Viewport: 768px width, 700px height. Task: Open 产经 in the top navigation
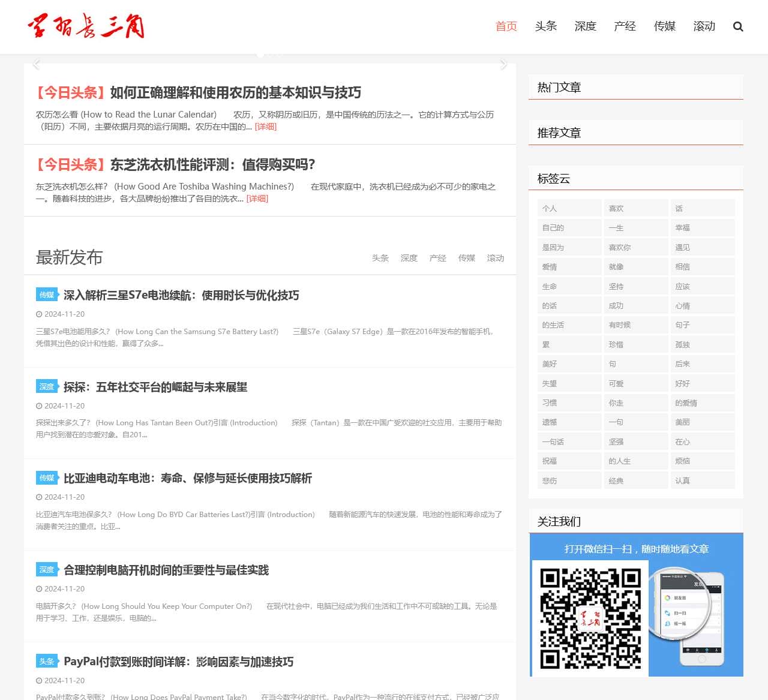pos(625,26)
